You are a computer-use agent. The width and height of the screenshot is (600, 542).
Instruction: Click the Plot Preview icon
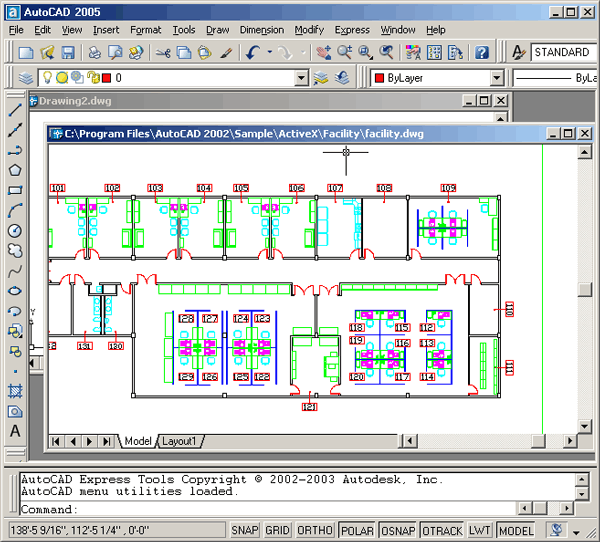(x=115, y=52)
